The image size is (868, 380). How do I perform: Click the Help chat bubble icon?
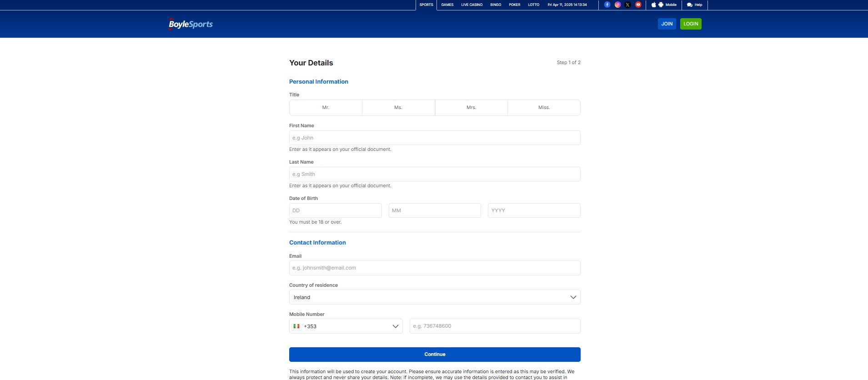point(689,5)
